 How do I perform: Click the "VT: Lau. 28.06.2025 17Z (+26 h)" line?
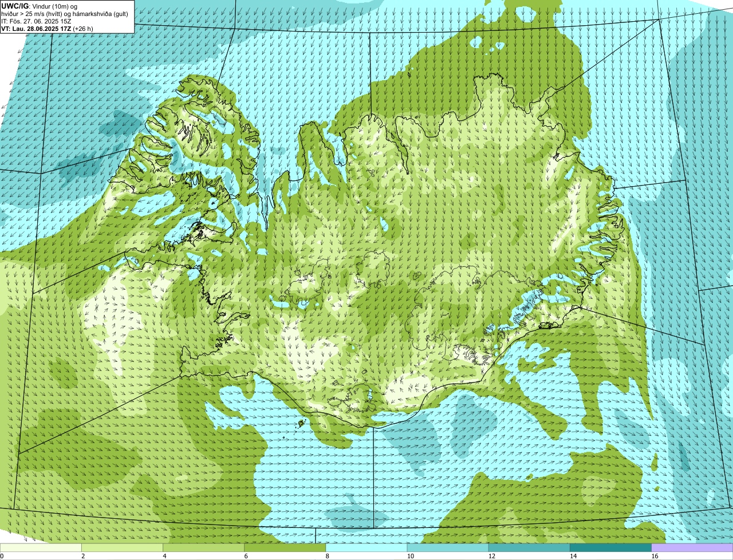tap(47, 28)
